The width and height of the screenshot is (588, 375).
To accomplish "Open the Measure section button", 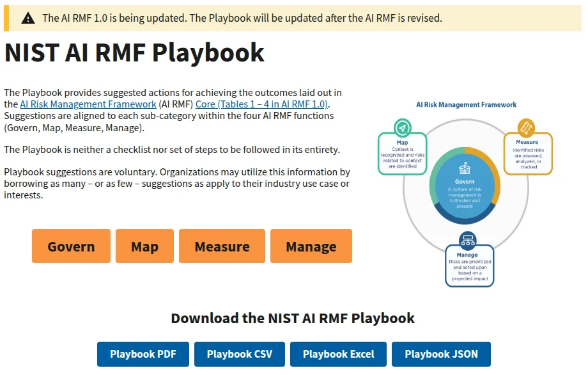I will [222, 246].
